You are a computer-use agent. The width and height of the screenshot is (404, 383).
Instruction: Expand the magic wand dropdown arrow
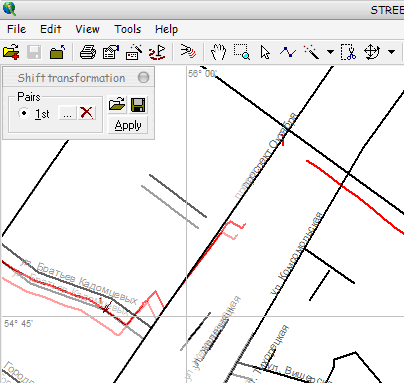pos(330,52)
